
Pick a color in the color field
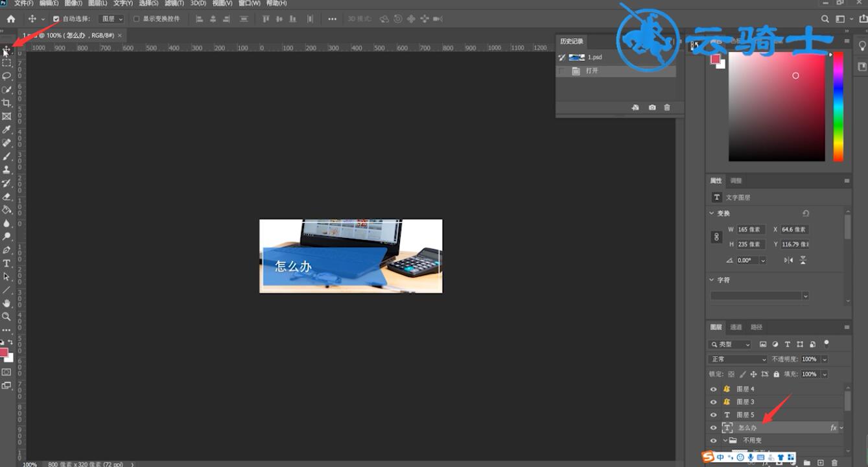tap(777, 106)
